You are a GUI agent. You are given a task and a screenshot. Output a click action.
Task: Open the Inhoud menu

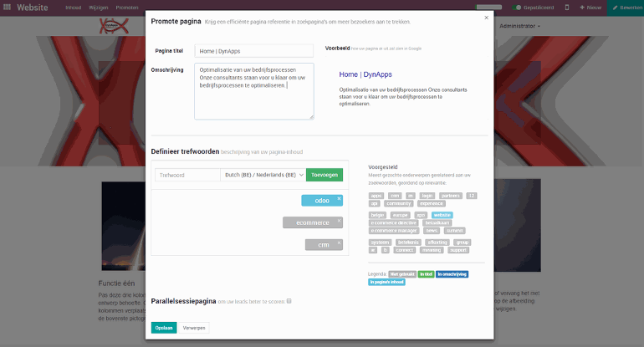73,8
